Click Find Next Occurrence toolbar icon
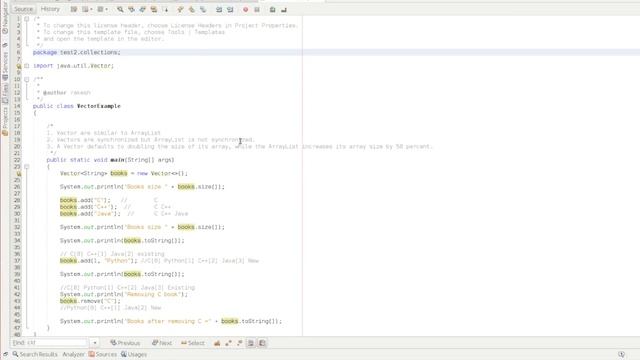 (x=142, y=9)
